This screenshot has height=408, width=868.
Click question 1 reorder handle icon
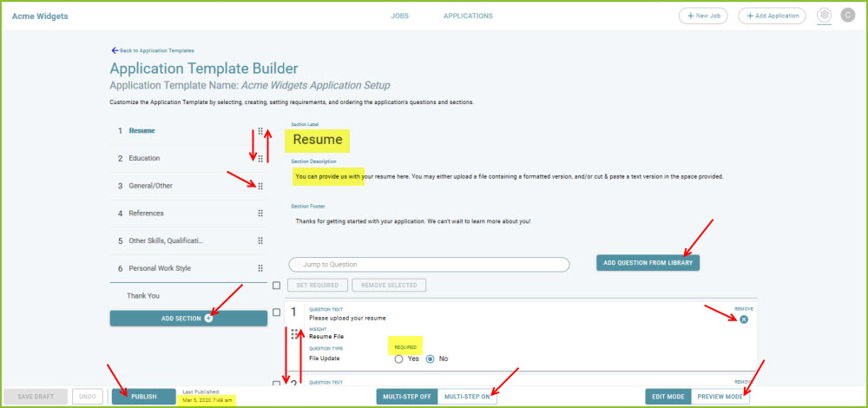294,334
